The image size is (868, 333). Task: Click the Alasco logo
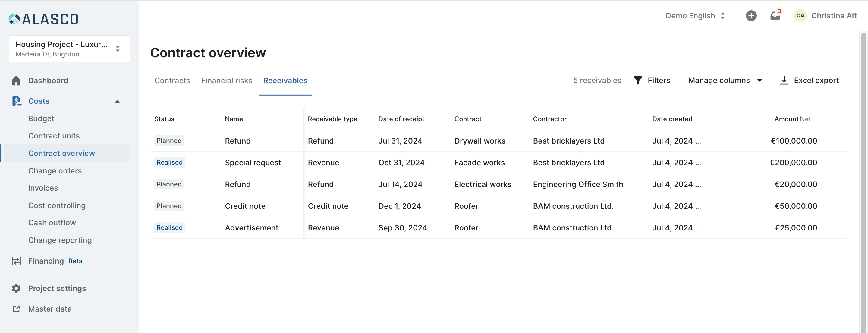[43, 19]
